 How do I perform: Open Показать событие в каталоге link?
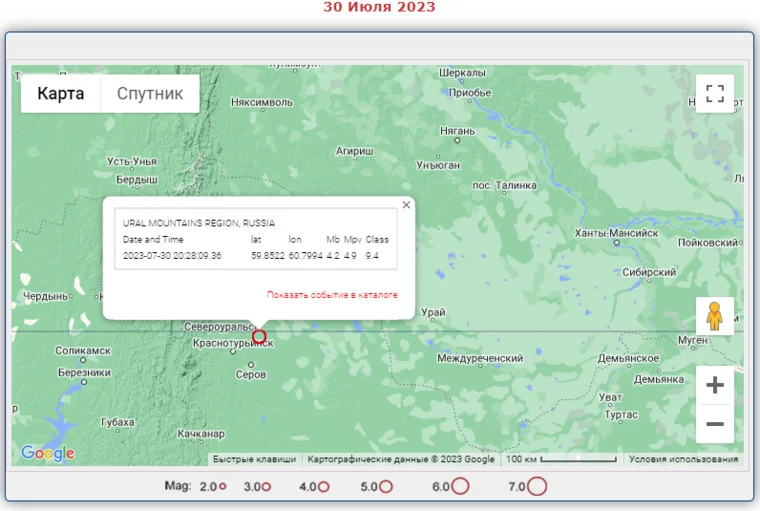[332, 295]
